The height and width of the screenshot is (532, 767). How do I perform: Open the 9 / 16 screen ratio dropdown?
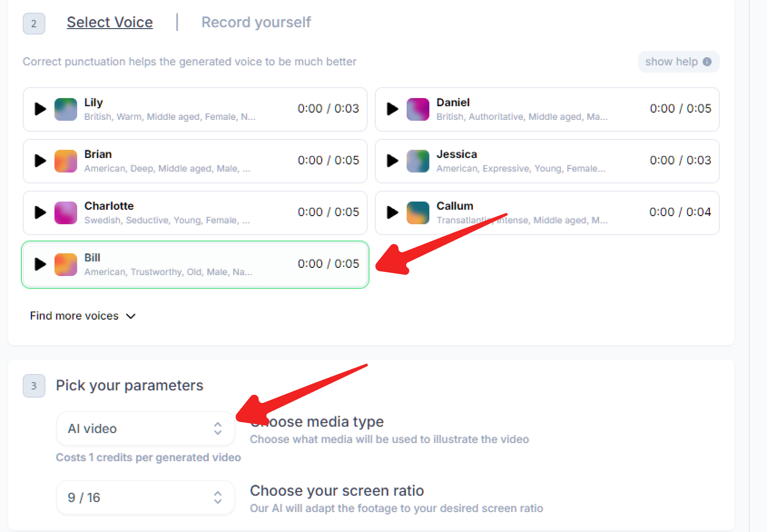point(145,498)
